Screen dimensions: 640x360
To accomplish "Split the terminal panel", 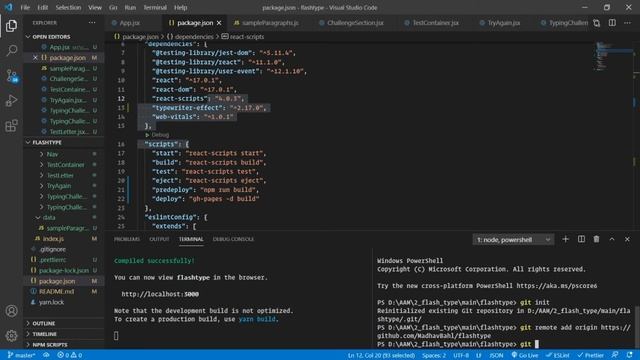I will pyautogui.click(x=581, y=239).
